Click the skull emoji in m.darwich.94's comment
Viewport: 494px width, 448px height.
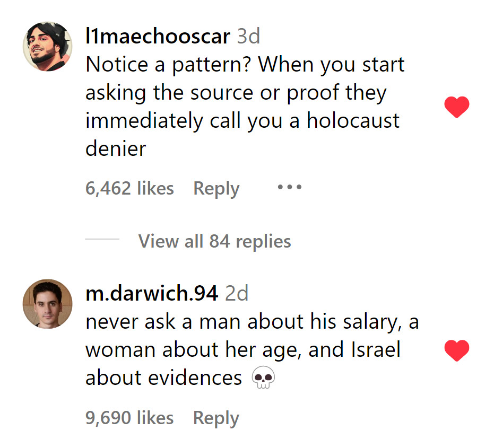(262, 377)
